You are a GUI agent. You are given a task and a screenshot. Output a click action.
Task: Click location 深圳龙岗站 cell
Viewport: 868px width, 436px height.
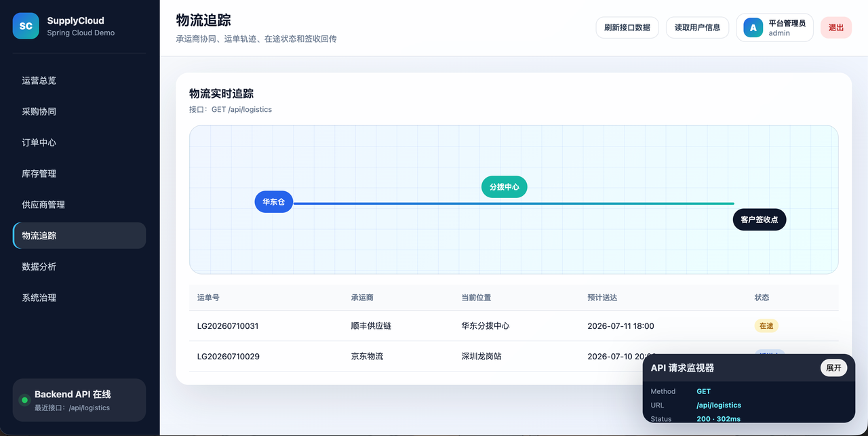coord(481,357)
